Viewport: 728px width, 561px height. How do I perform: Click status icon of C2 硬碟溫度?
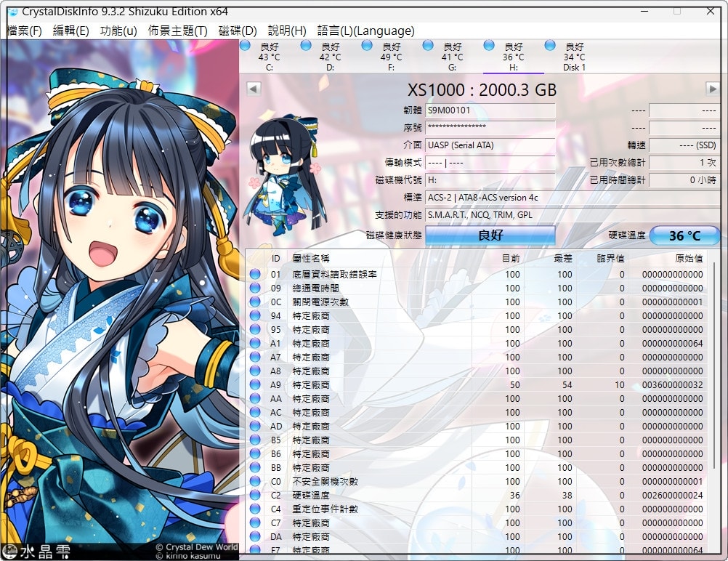point(255,495)
